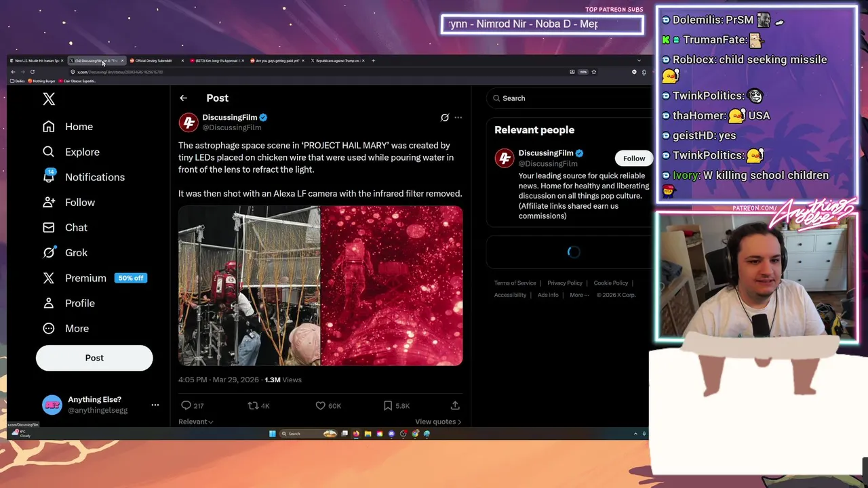Switch to Kim Jong-Il's Approval tab
Image resolution: width=868 pixels, height=488 pixels.
point(216,60)
